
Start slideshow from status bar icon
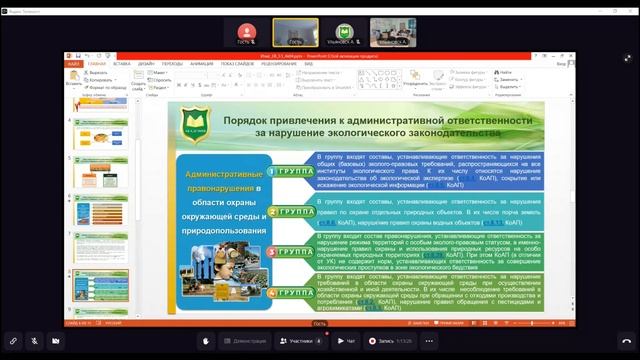pos(506,323)
